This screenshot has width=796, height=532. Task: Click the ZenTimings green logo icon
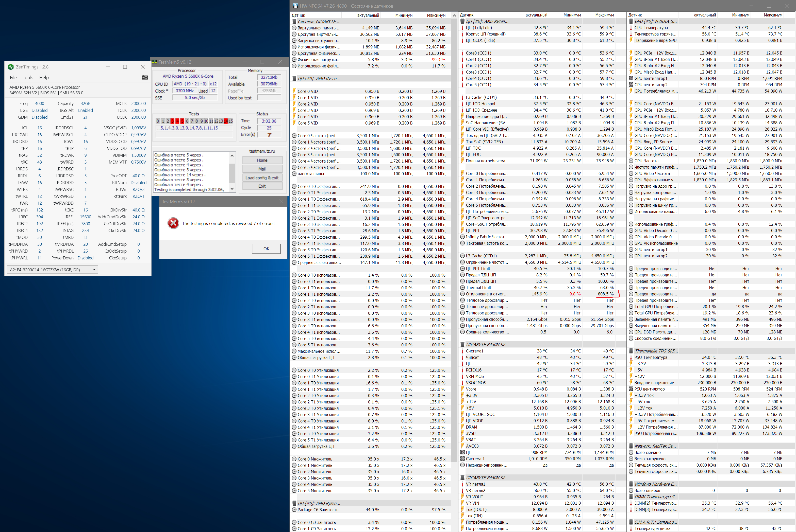point(10,67)
